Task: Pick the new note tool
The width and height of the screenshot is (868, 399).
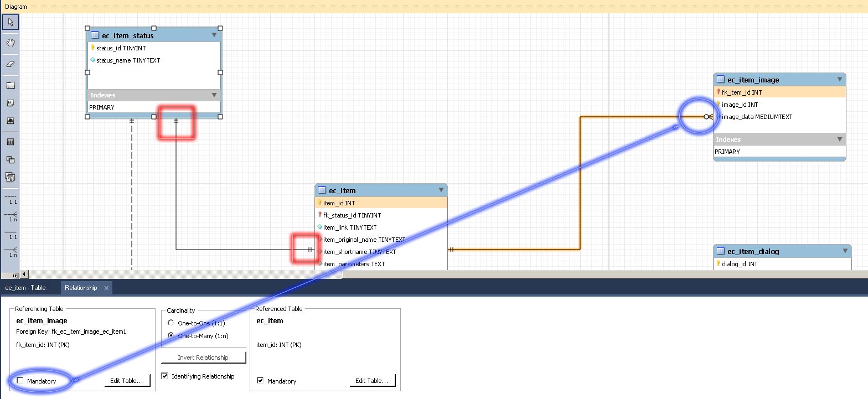Action: click(x=11, y=103)
